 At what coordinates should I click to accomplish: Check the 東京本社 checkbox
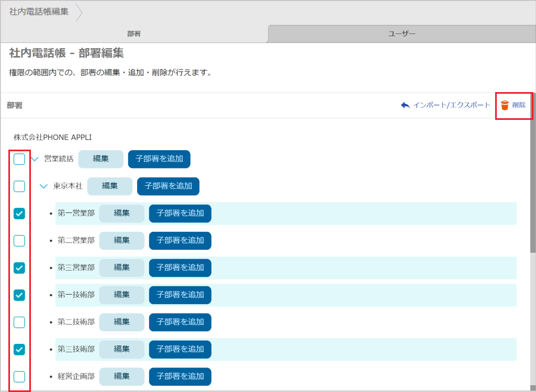19,186
